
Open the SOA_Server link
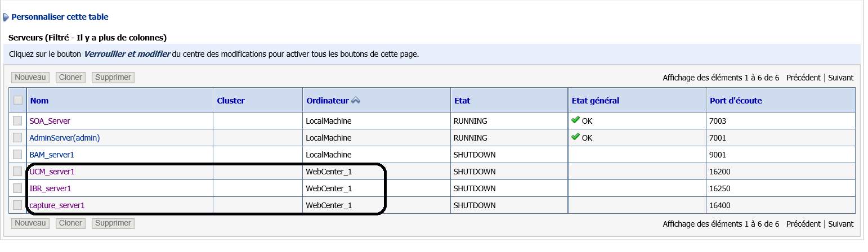point(50,121)
